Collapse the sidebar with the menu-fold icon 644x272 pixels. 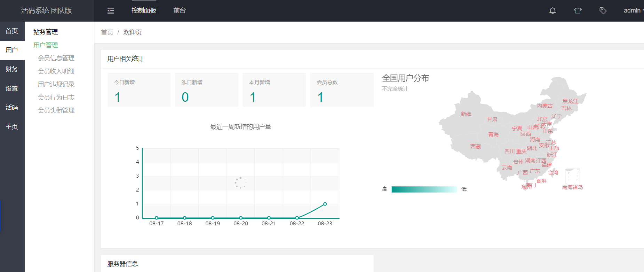pyautogui.click(x=111, y=11)
